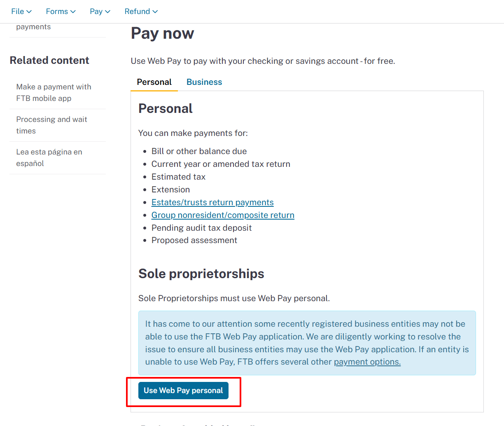
Task: Open the Estates/trusts return payments link
Action: tap(212, 202)
